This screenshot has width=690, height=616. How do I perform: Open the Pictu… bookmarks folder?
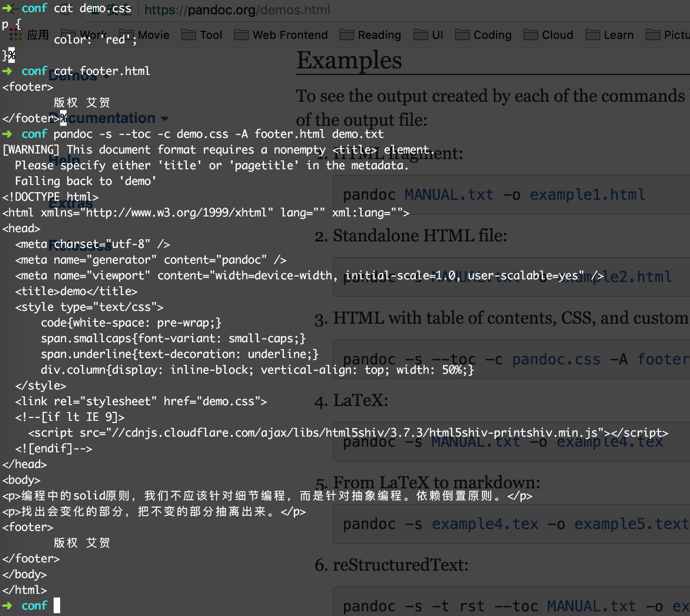[668, 35]
